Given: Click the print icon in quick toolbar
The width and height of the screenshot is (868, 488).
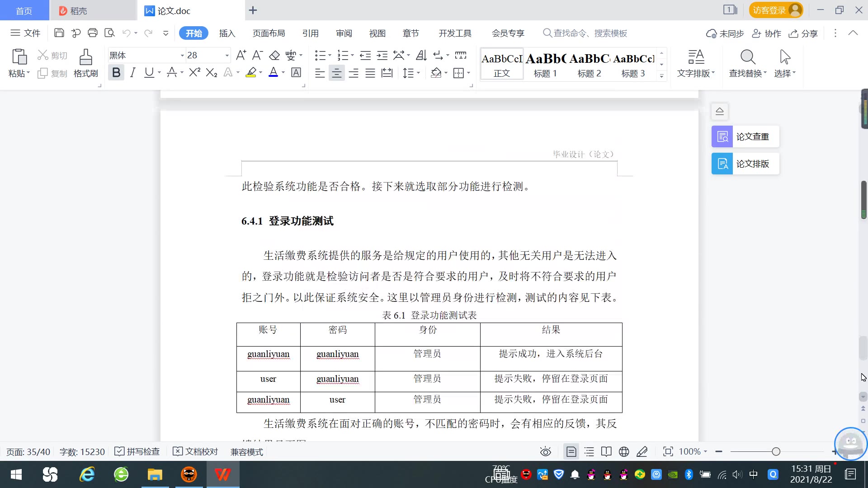Looking at the screenshot, I should tap(93, 33).
